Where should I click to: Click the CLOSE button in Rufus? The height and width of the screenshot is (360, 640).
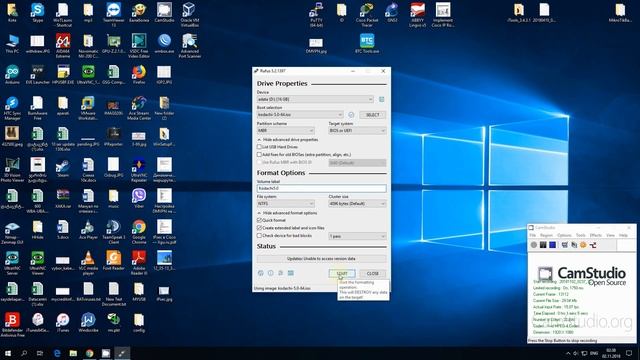point(373,273)
